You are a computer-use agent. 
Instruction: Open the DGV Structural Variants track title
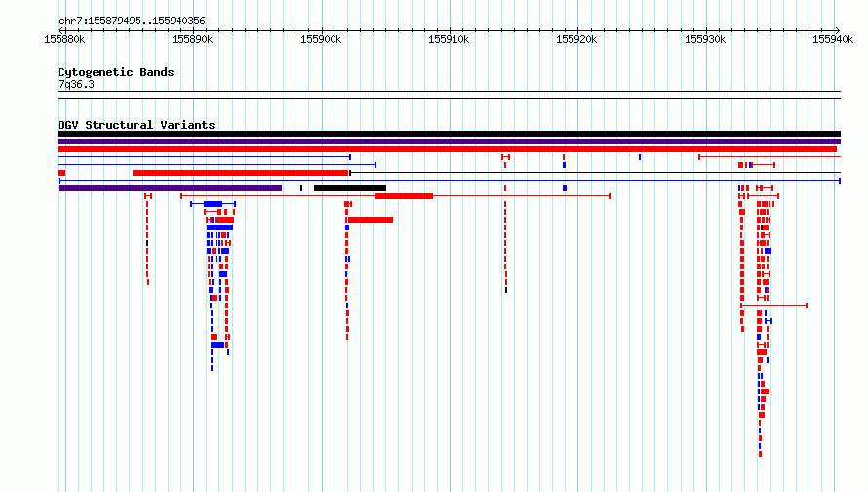click(137, 125)
